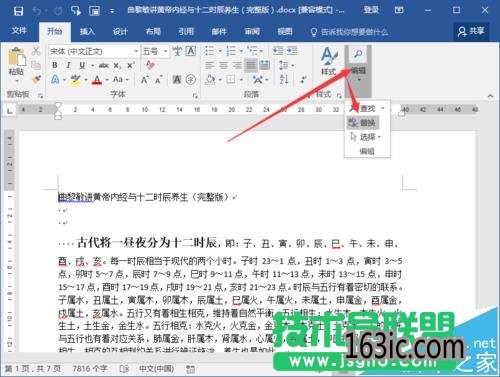Click the Grow Font A icon
The width and height of the screenshot is (500, 377).
tap(144, 80)
